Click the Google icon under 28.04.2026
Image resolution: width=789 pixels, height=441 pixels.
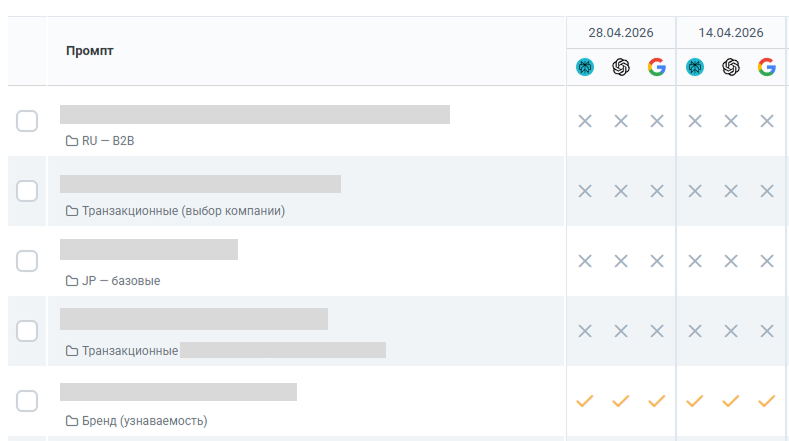pos(657,67)
